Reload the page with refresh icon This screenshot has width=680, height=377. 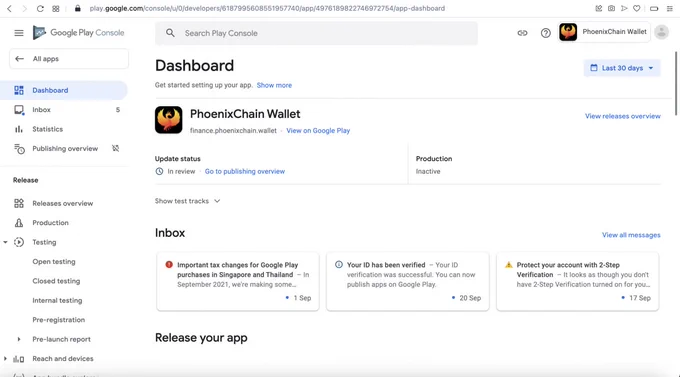[x=40, y=8]
